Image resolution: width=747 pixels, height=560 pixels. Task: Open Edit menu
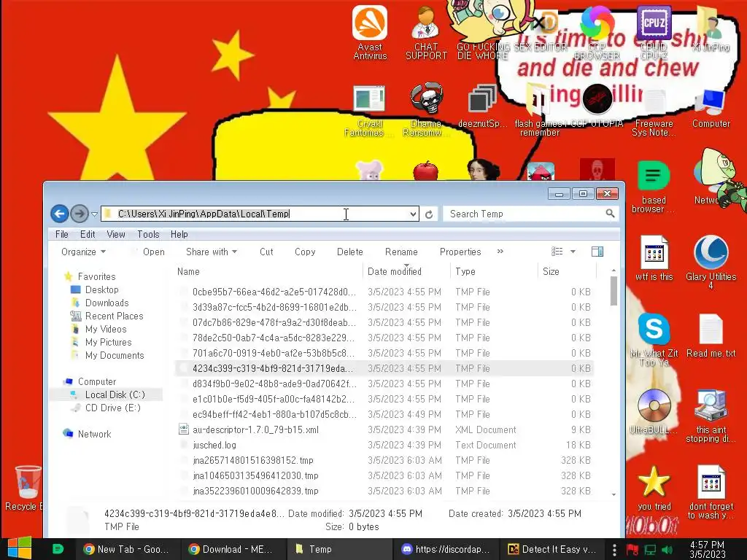pos(88,234)
